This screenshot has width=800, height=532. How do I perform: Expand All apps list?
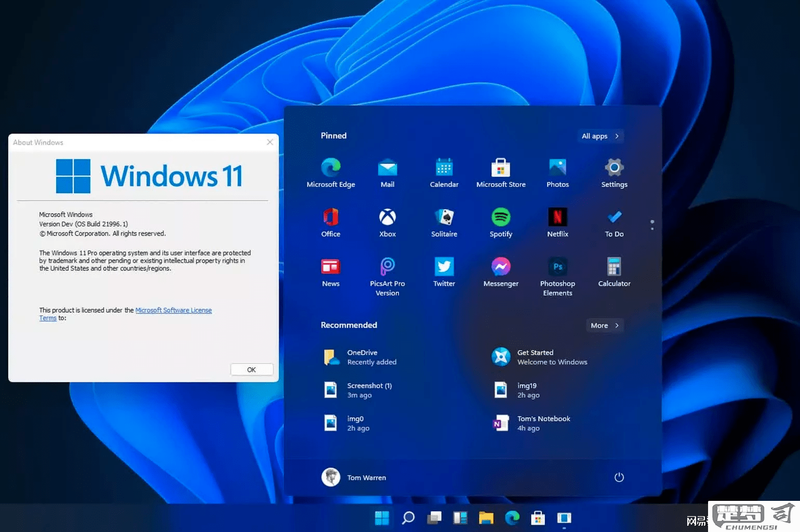tap(601, 136)
